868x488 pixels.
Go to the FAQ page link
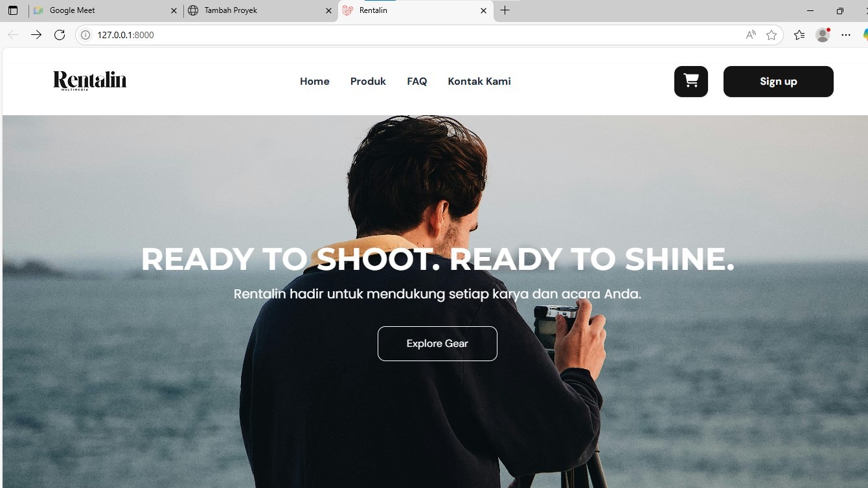point(417,82)
